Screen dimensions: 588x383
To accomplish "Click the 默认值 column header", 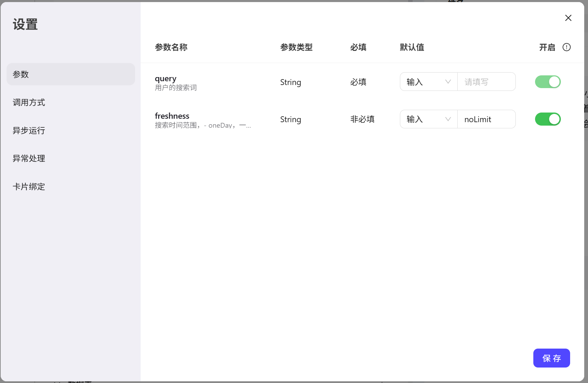I will 412,47.
